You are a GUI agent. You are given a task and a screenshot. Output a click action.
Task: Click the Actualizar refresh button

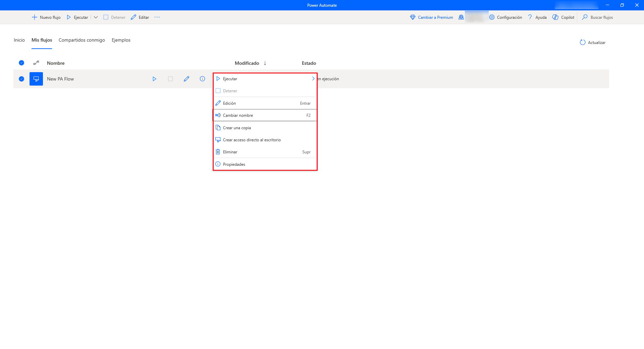click(x=593, y=43)
